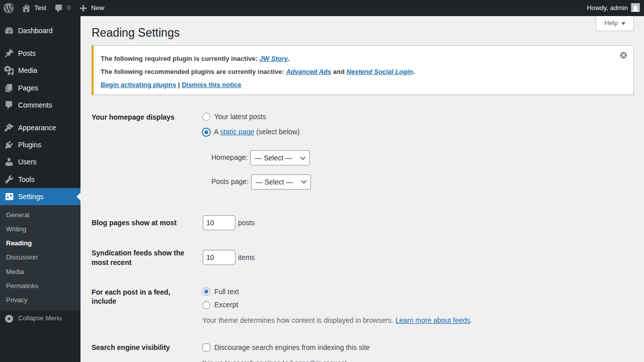Click the Posts pushpin icon
Image resolution: width=644 pixels, height=362 pixels.
tap(9, 53)
